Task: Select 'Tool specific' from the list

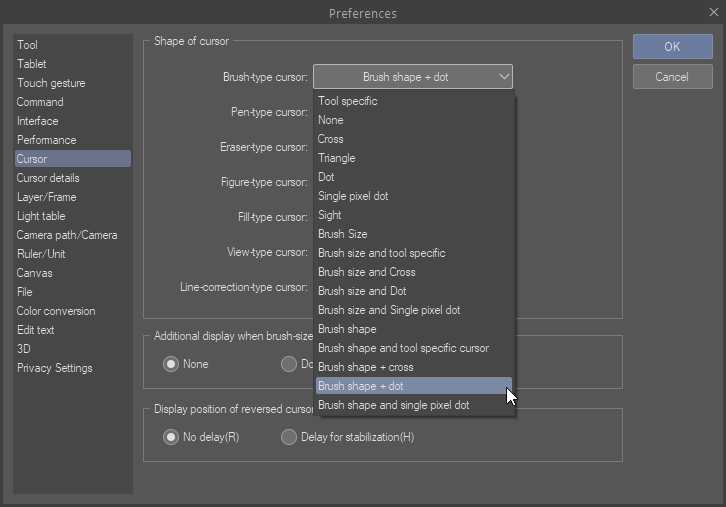Action: pos(348,101)
